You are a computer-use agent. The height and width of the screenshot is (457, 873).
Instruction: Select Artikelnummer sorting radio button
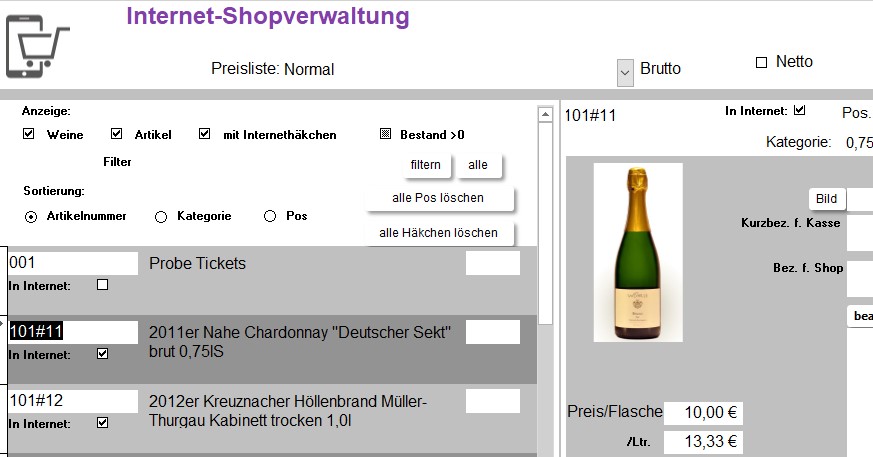31,216
